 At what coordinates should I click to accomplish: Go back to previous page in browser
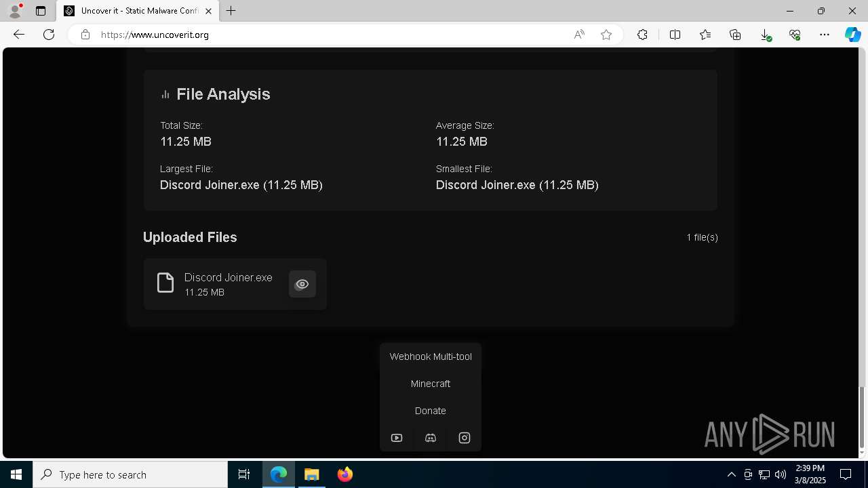[x=19, y=35]
